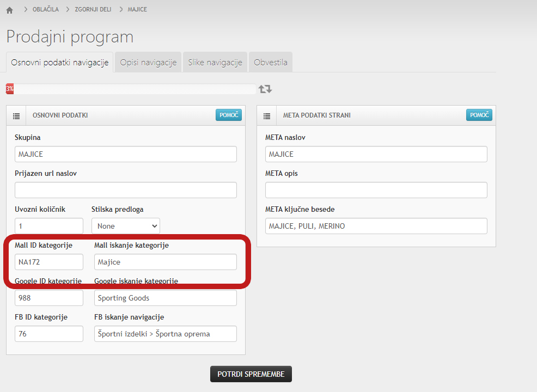Click list icon in Meta podatki strani header
The height and width of the screenshot is (392, 537).
pos(267,116)
